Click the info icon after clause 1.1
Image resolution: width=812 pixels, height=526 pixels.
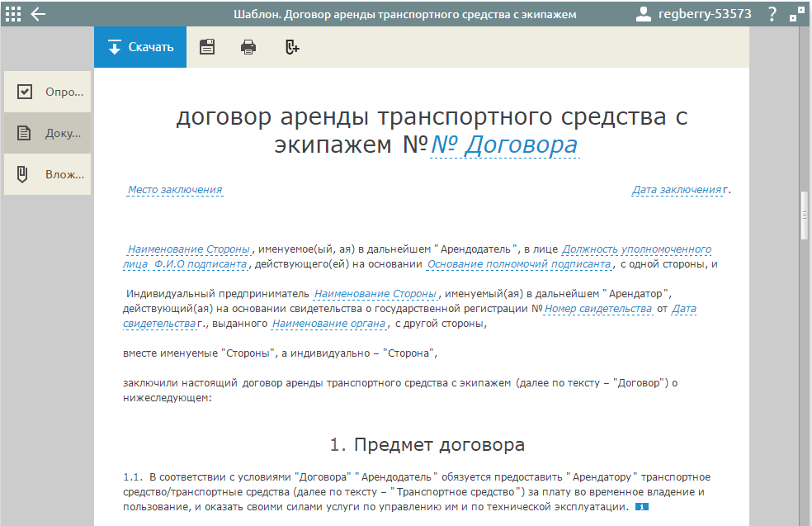(x=643, y=507)
